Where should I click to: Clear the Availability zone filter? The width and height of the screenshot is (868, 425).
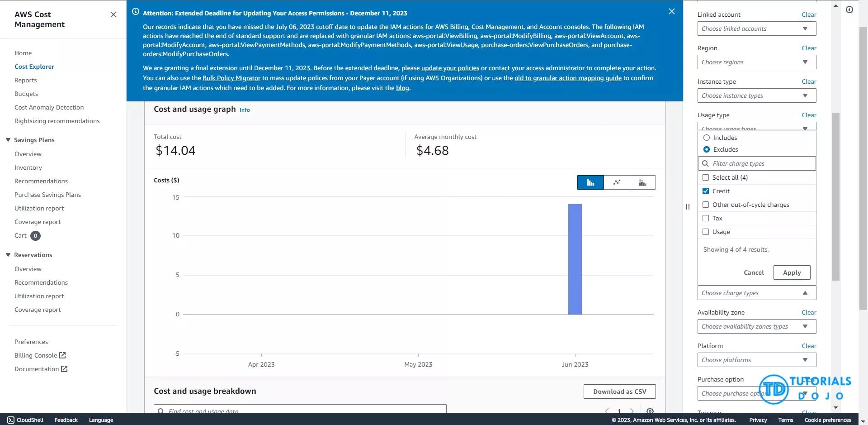pyautogui.click(x=809, y=312)
